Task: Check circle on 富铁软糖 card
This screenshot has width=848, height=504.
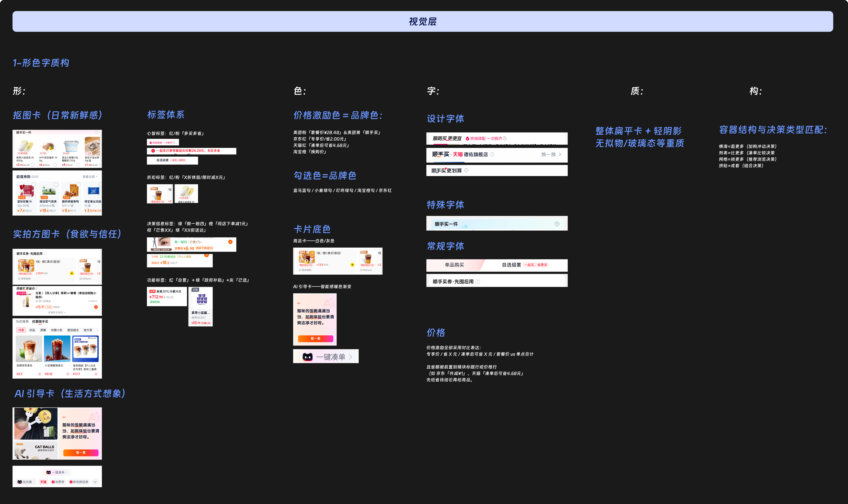Action: 34,185
